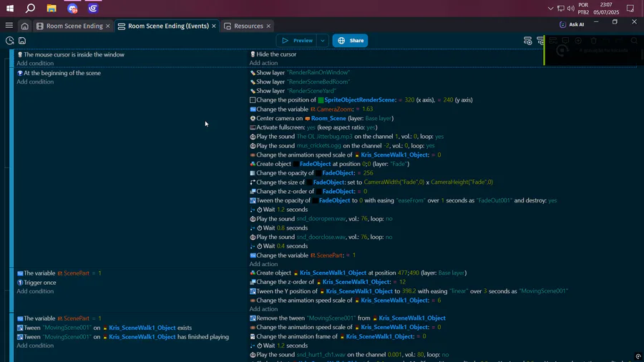This screenshot has width=644, height=362.
Task: Open the Windows Start menu
Action: pos(10,8)
